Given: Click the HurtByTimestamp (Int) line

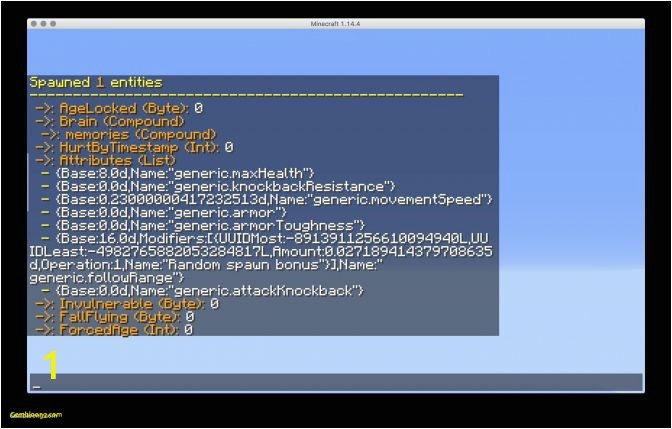Looking at the screenshot, I should (x=134, y=147).
